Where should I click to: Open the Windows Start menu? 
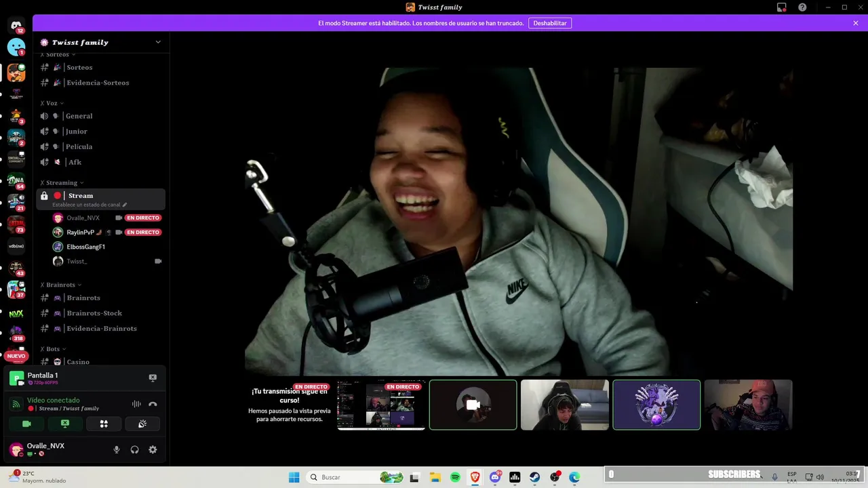click(x=294, y=477)
